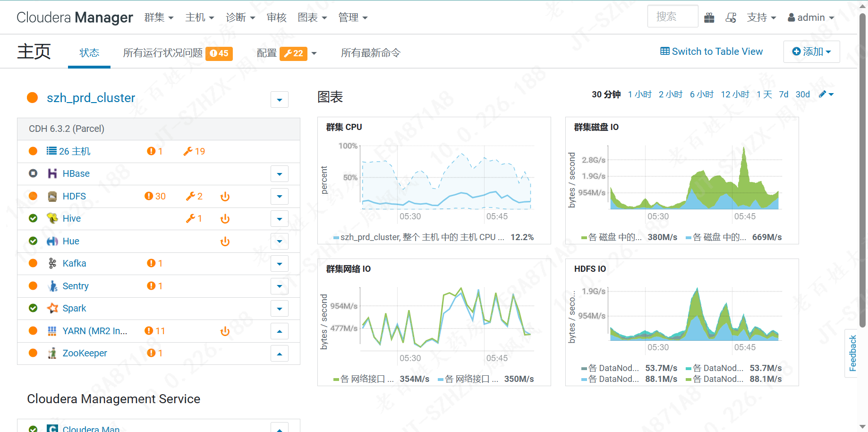Click HDFS restart-needed power icon
This screenshot has width=868, height=432.
pos(225,197)
